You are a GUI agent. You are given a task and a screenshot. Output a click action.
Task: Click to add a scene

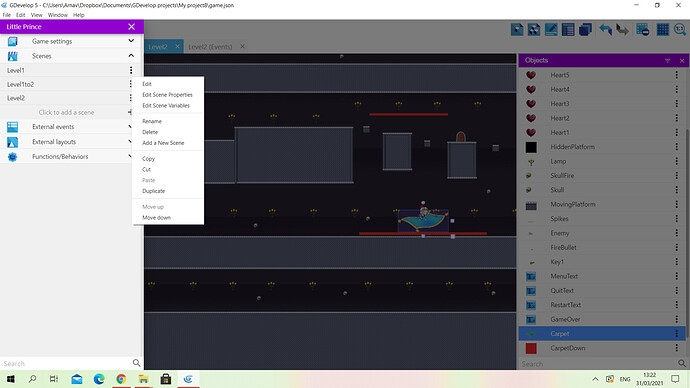pyautogui.click(x=66, y=112)
